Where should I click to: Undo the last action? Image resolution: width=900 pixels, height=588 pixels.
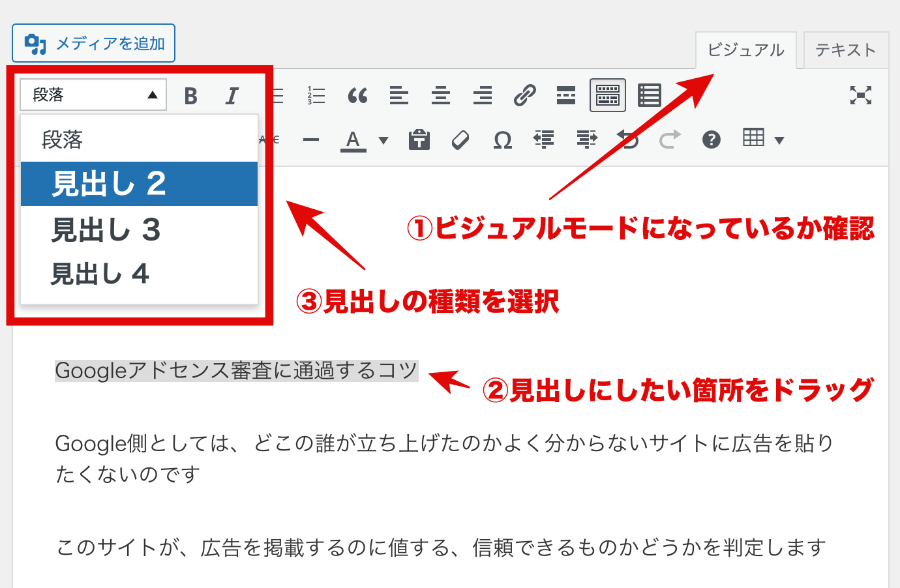[628, 140]
